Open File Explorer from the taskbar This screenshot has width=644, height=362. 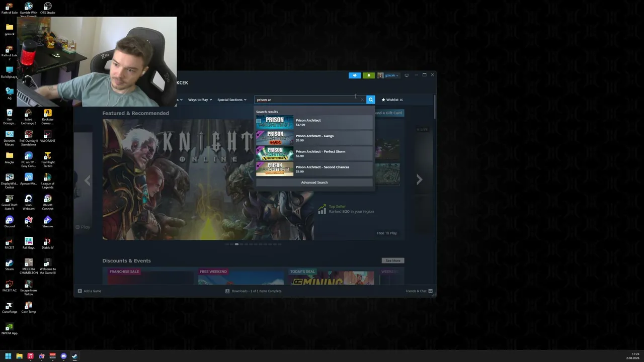click(x=19, y=356)
